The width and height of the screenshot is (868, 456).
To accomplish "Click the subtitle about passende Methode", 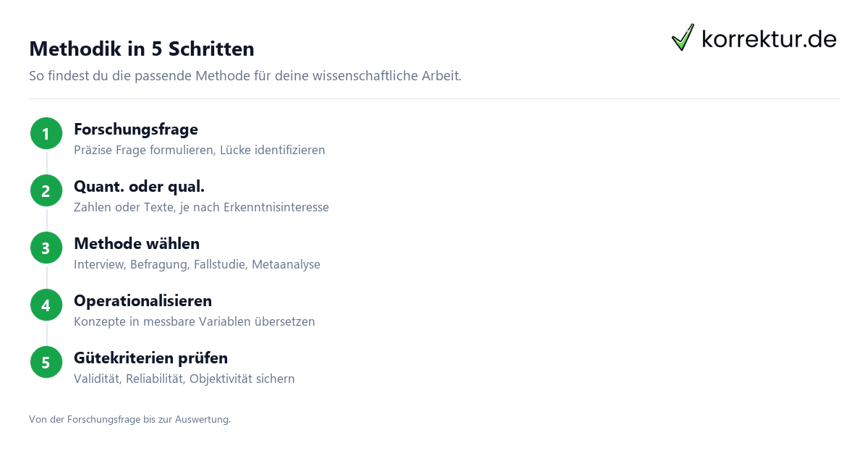I will tap(245, 76).
